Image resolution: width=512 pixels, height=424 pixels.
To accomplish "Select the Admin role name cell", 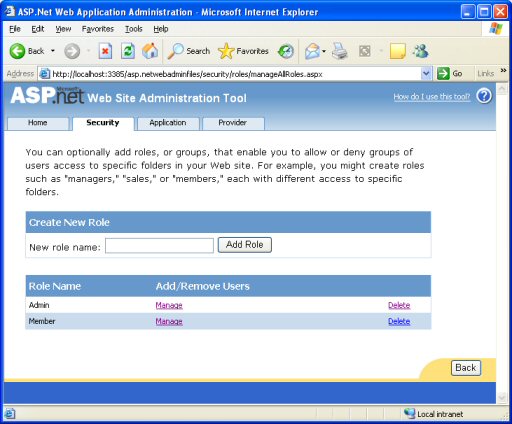I will coord(39,305).
